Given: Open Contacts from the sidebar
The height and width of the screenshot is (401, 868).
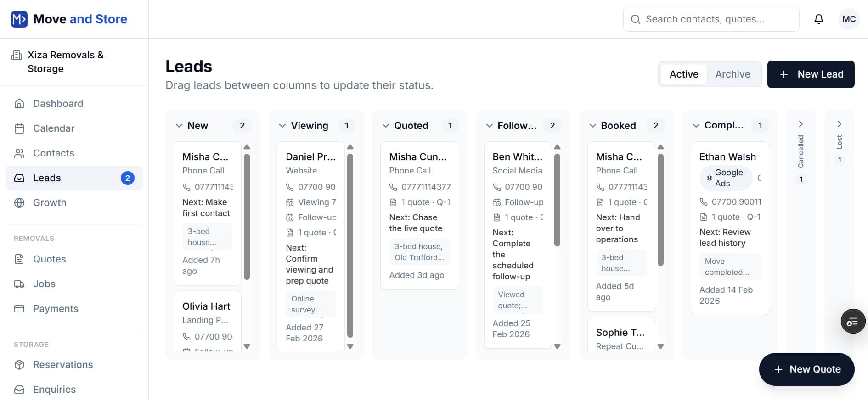Looking at the screenshot, I should (x=53, y=153).
